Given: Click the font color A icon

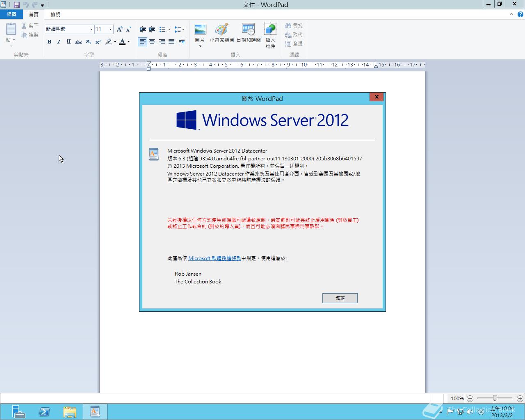Looking at the screenshot, I should pyautogui.click(x=122, y=42).
